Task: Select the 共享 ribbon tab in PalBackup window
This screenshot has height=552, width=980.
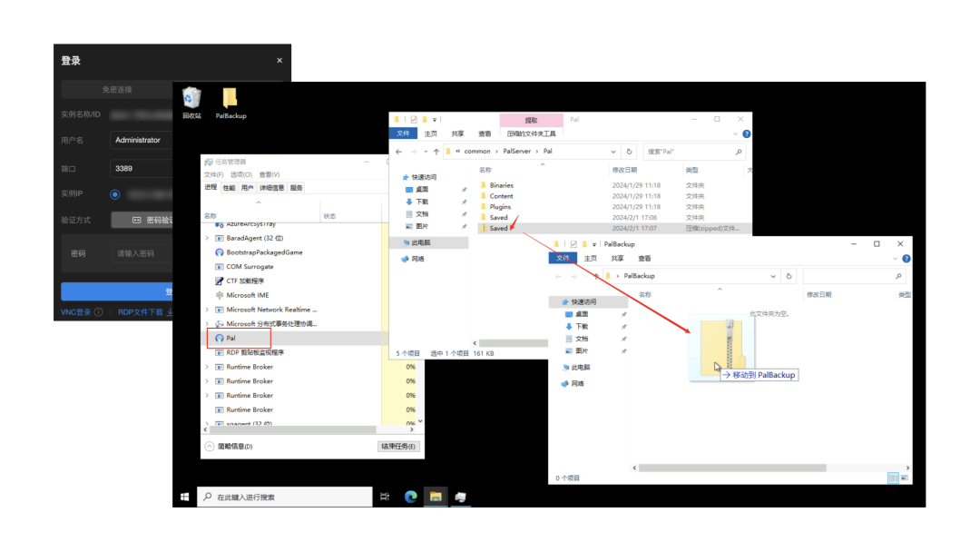Action: [618, 259]
